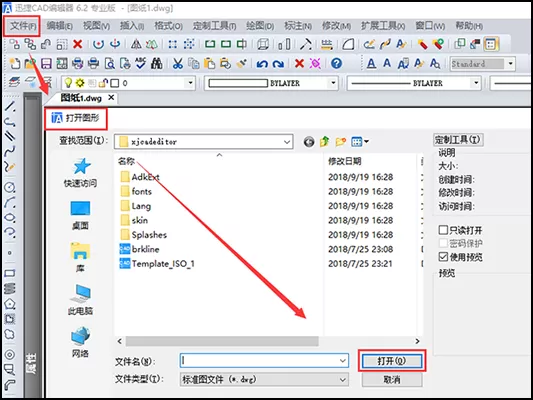Screen dimensions: 533x400
Task: Open the 编辑(E) menu
Action: point(59,26)
